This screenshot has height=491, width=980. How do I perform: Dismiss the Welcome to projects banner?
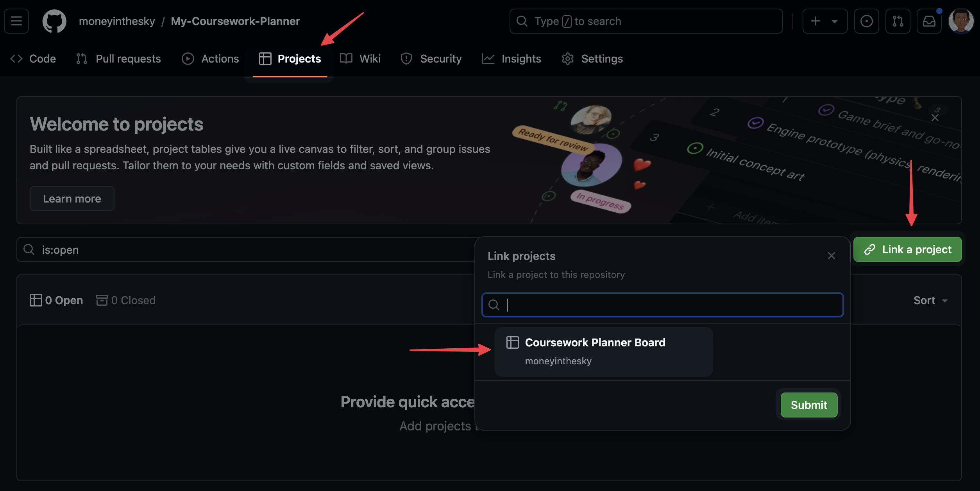click(x=935, y=118)
